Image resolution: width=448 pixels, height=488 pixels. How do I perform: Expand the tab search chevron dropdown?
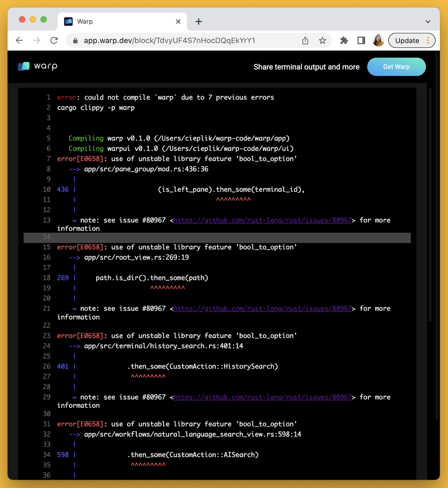tap(428, 22)
